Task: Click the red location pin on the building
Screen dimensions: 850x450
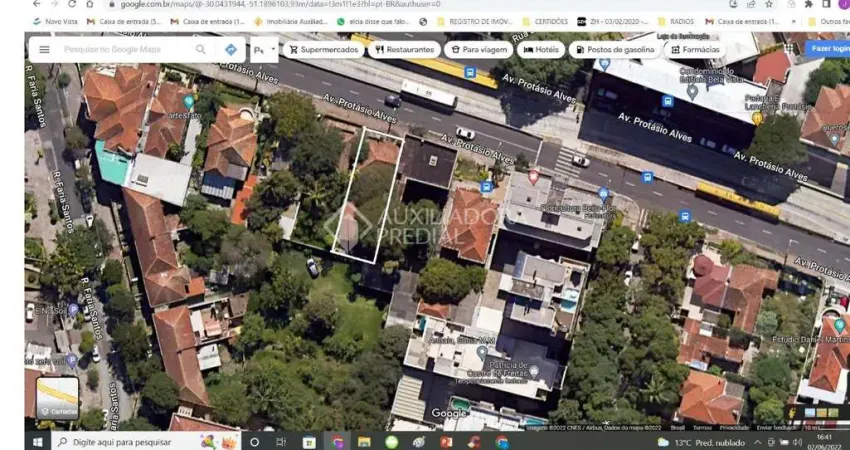Action: (x=533, y=177)
